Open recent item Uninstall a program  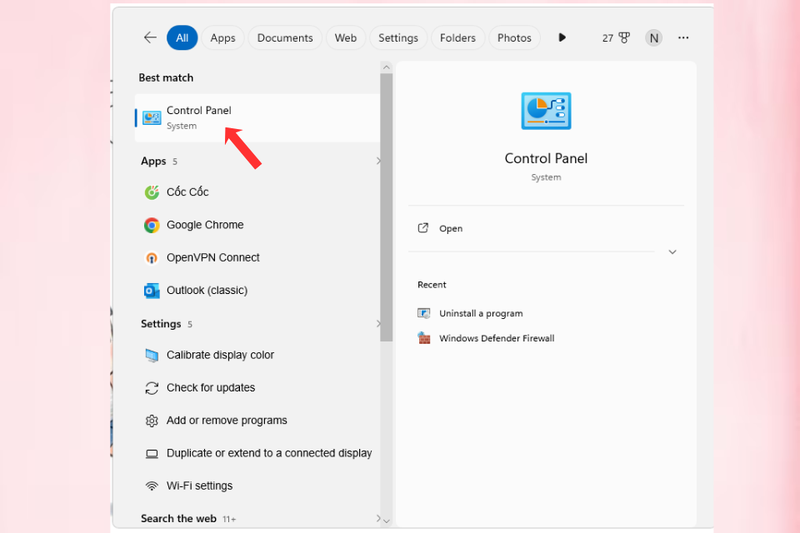(481, 313)
